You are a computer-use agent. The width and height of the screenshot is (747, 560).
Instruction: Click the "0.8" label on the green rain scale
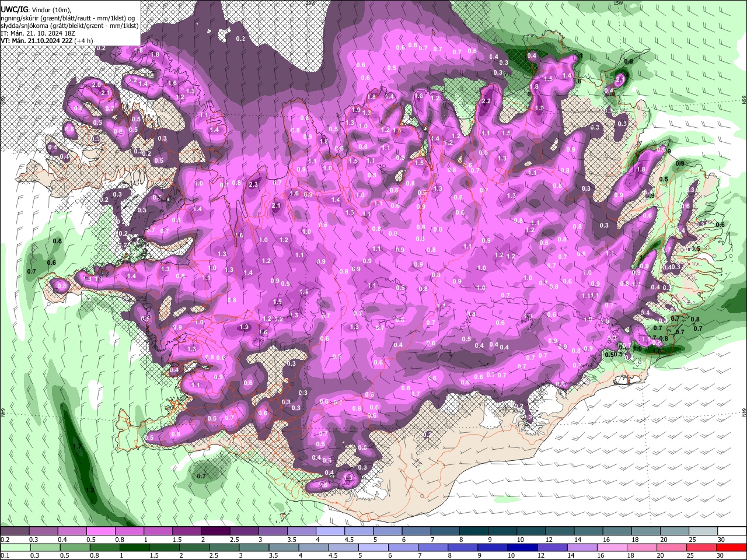[x=94, y=555]
